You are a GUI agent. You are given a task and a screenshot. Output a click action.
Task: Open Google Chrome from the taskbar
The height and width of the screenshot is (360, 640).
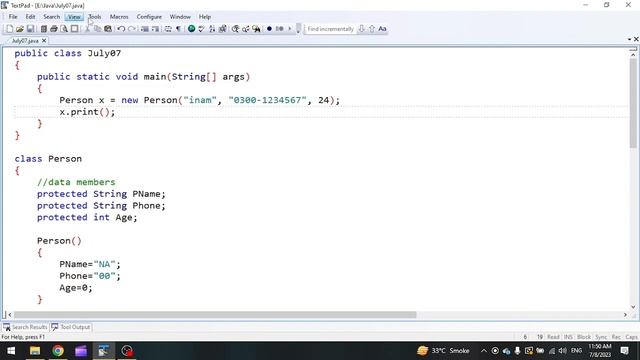pyautogui.click(x=58, y=351)
